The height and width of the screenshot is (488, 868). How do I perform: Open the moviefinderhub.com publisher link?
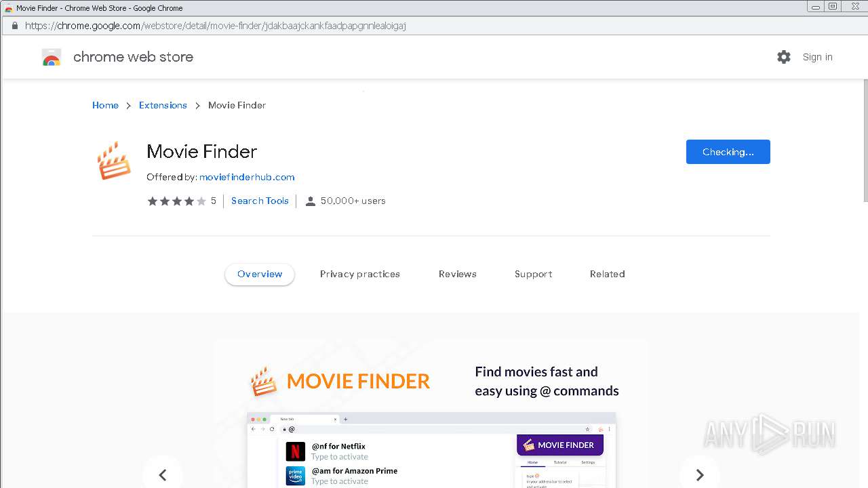(x=247, y=177)
